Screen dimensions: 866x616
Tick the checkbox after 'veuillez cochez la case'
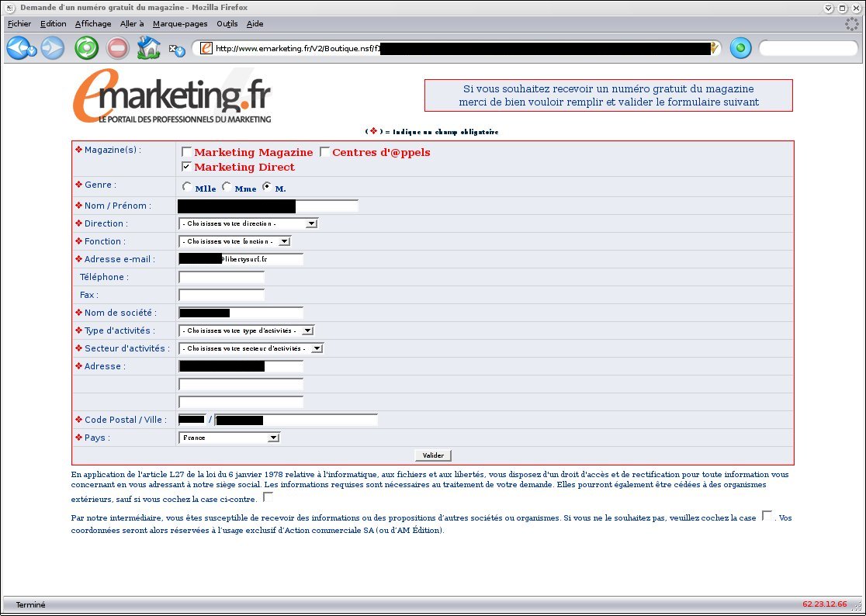point(767,516)
